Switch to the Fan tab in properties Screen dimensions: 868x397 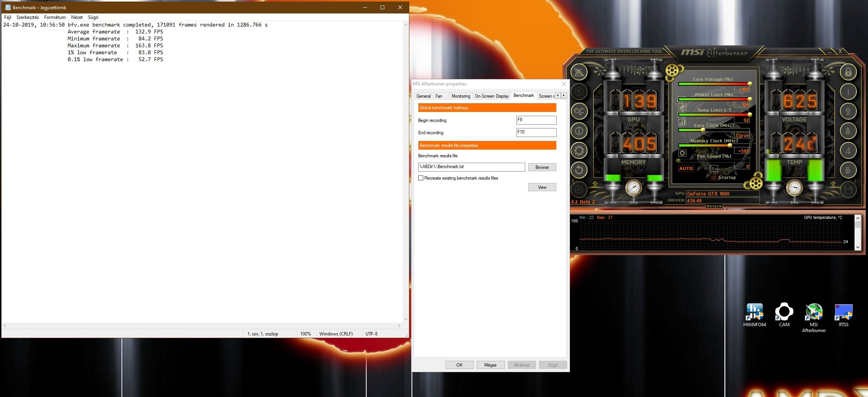point(439,96)
